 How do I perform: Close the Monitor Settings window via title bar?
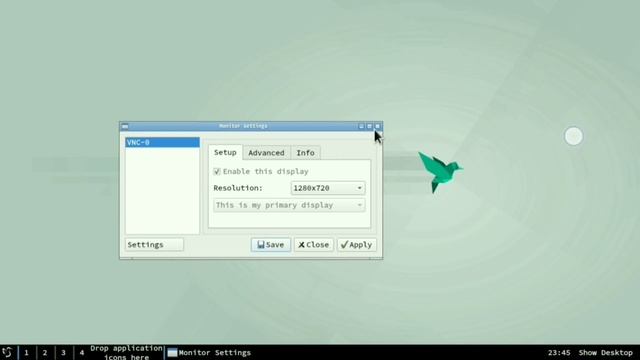[378, 126]
